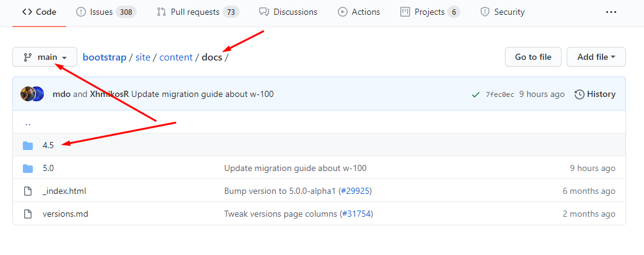
Task: Open the Security tab
Action: [x=503, y=12]
